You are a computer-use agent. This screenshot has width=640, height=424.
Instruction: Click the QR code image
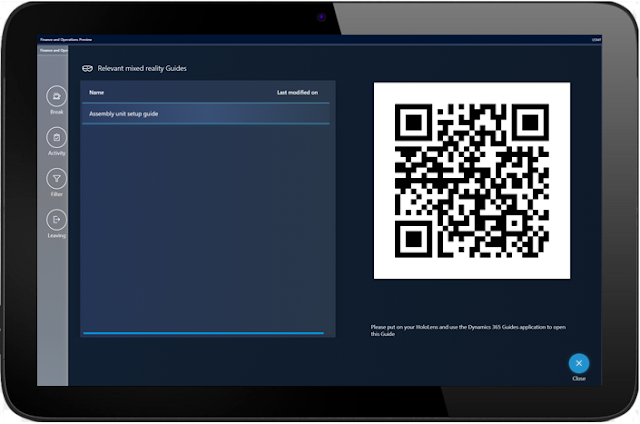click(x=472, y=181)
